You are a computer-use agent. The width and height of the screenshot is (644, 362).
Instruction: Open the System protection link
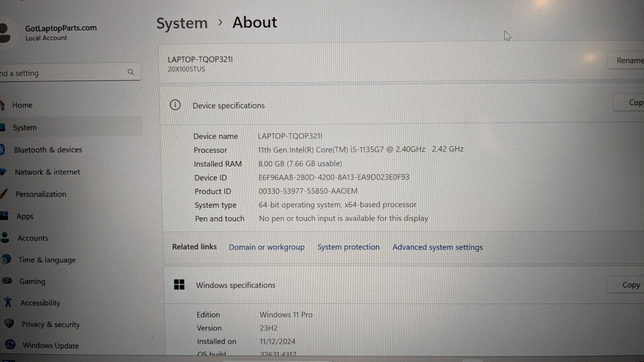click(x=348, y=247)
